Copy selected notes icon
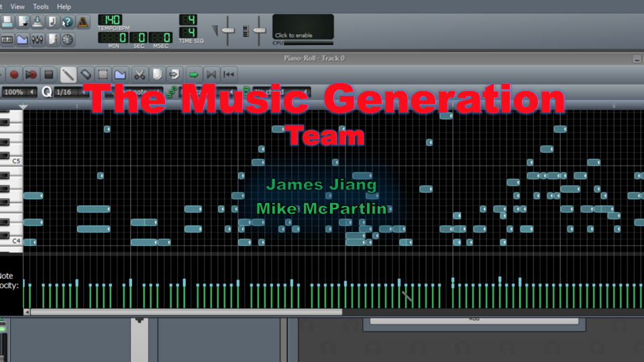 (x=157, y=74)
